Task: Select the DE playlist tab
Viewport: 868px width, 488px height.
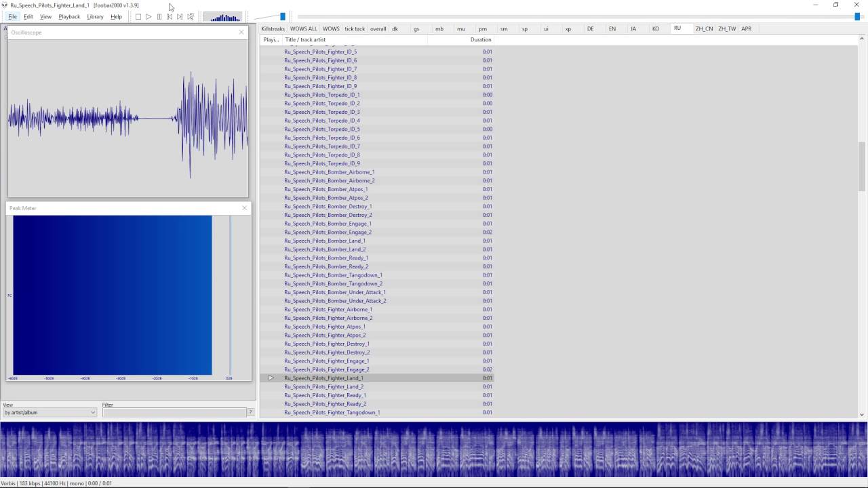Action: [x=591, y=29]
